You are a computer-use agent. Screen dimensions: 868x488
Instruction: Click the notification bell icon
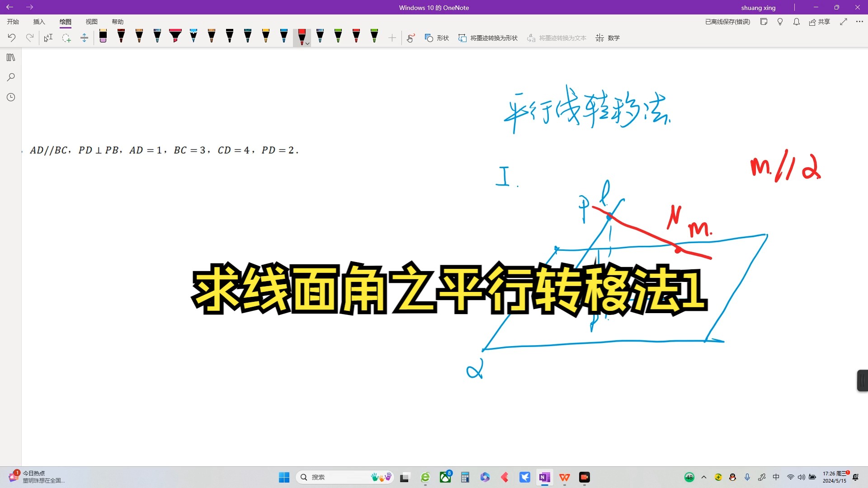(x=796, y=22)
